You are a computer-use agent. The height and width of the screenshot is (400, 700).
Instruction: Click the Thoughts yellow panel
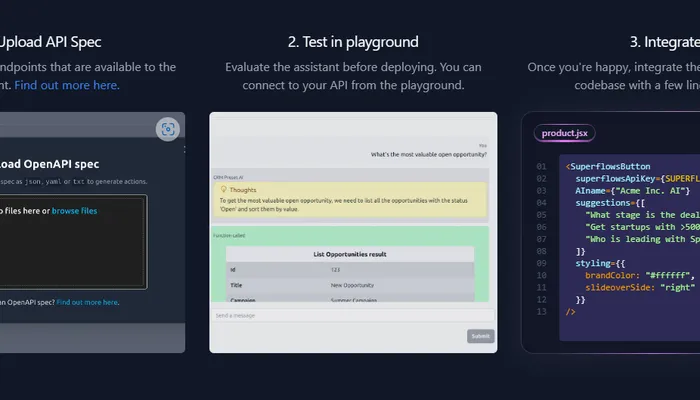[350, 199]
